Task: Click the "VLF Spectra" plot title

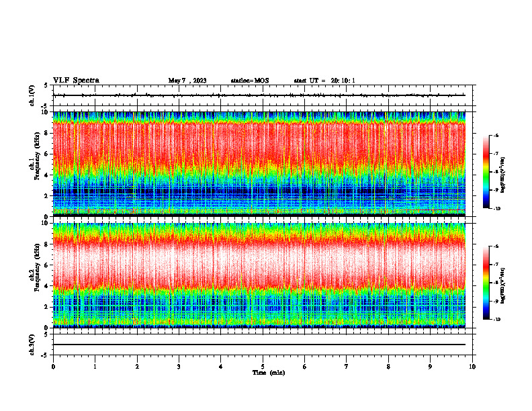Action: (x=76, y=81)
